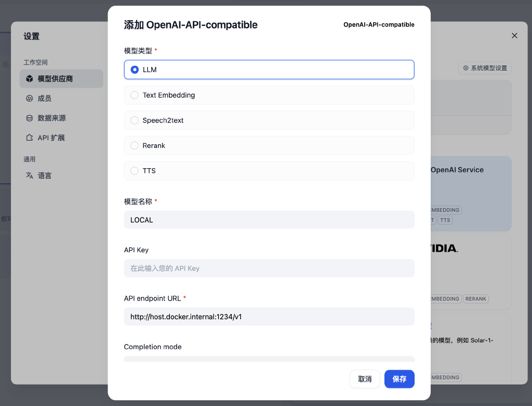Select the Text Embedding radio option
The height and width of the screenshot is (406, 532).
click(135, 95)
